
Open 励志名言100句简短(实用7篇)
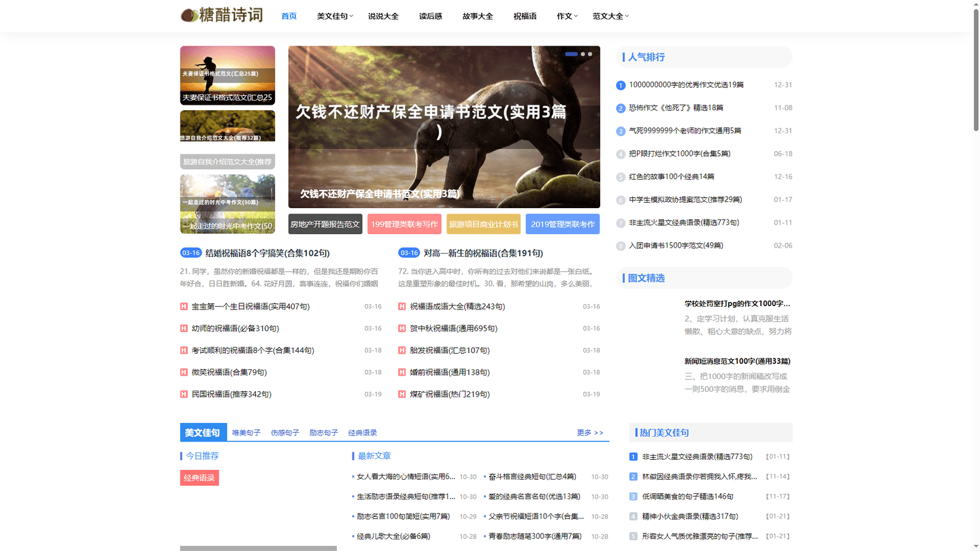pos(404,516)
